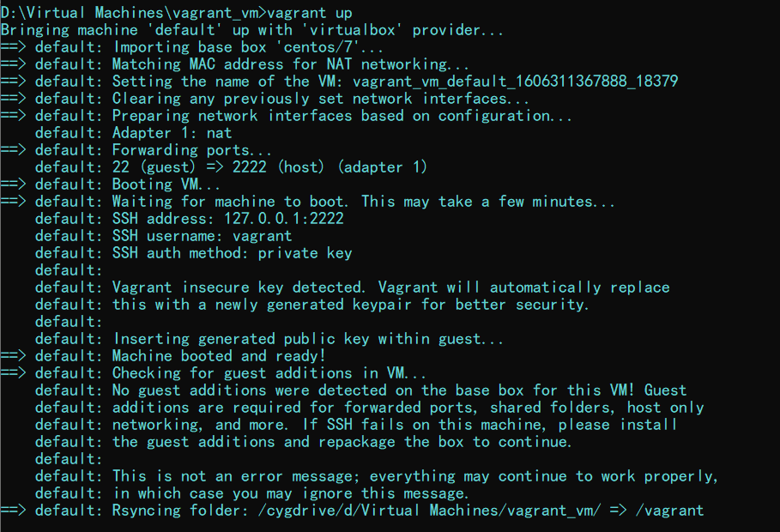Click the 'Adapter 1: nat' line

click(133, 133)
